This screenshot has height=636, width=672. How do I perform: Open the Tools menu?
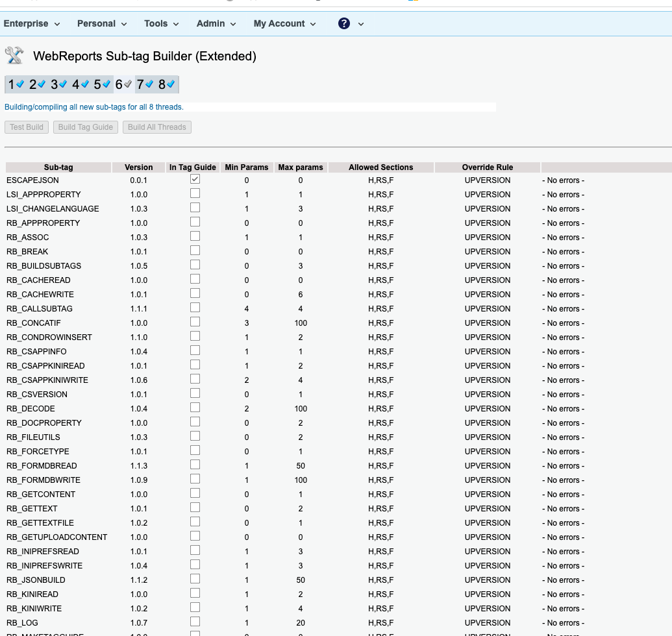click(x=161, y=23)
